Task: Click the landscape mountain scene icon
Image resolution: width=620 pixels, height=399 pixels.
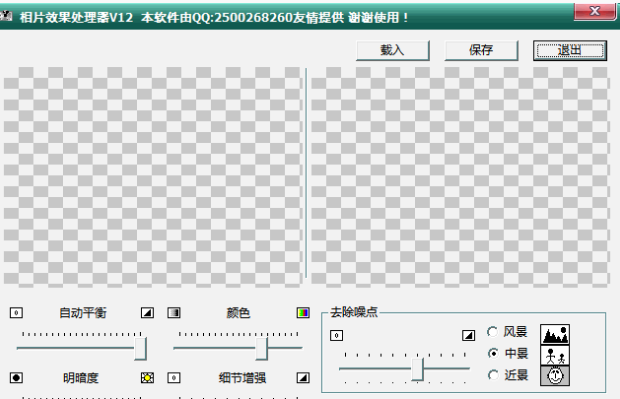Action: (555, 335)
